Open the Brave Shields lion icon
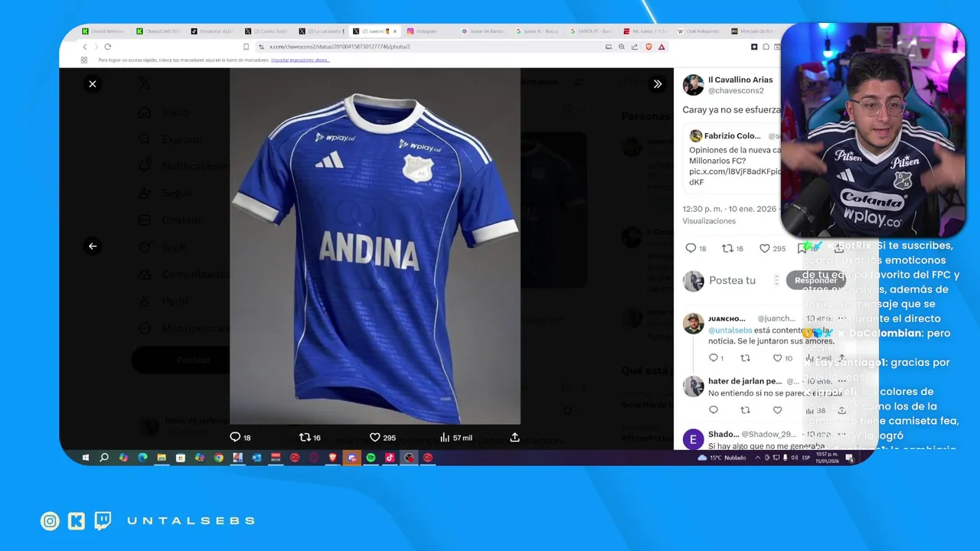This screenshot has height=551, width=980. [648, 47]
